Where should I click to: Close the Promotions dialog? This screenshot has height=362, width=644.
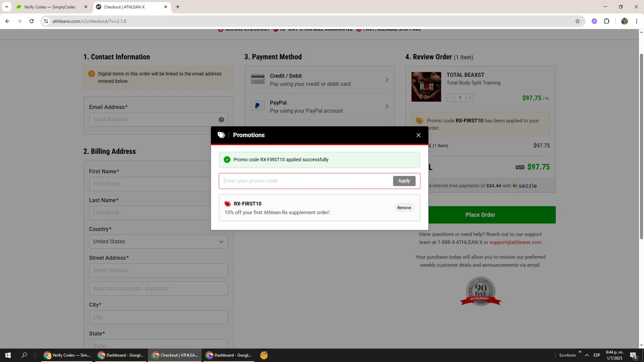pyautogui.click(x=418, y=135)
